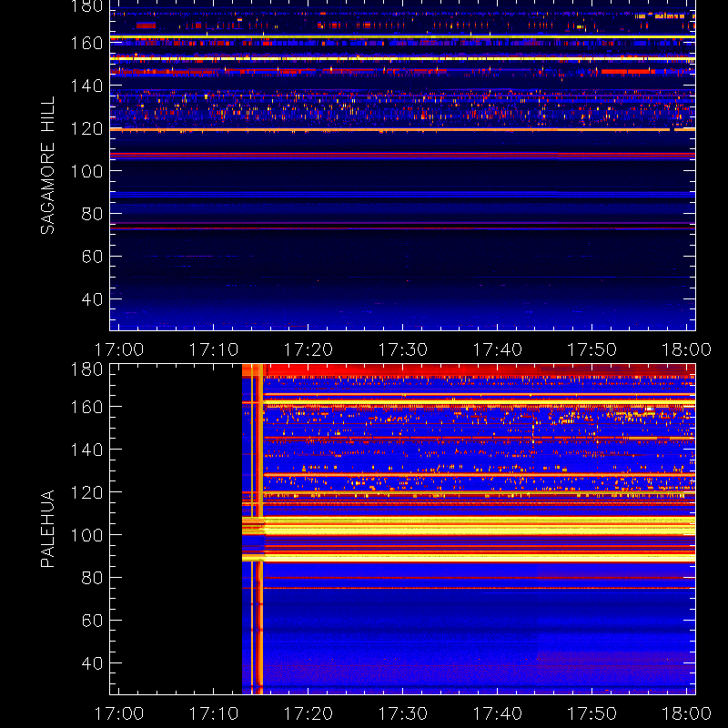Viewport: 728px width, 728px height.
Task: Click 17:10 time label of Sagamore Hill plot
Action: point(214,349)
